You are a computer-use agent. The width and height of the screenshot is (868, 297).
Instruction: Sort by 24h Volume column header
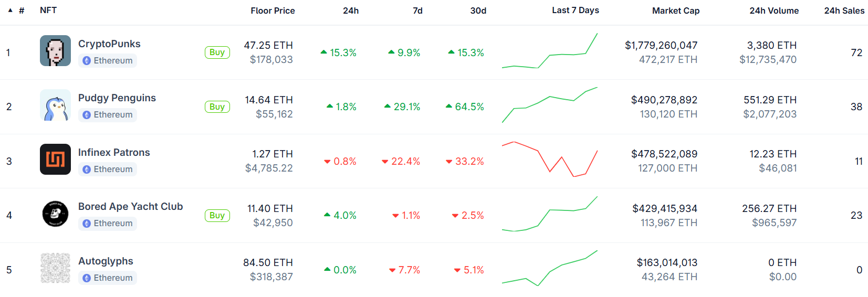coord(774,10)
